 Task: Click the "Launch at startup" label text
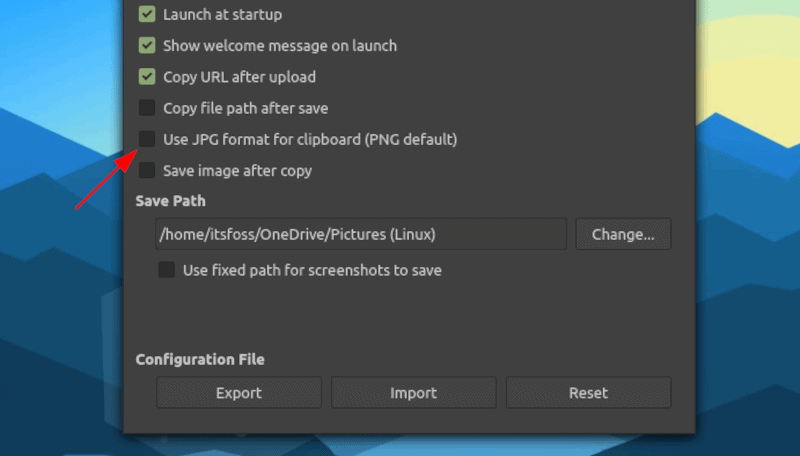[222, 15]
